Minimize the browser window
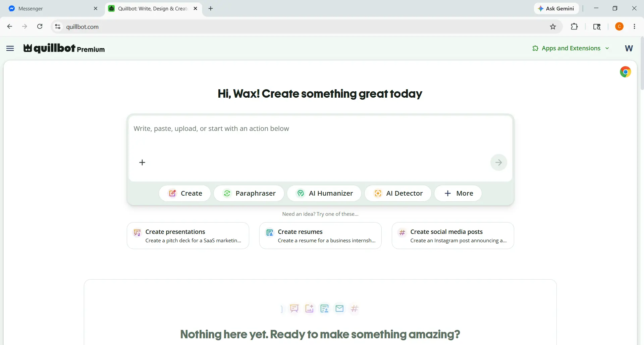Viewport: 644px width, 345px height. coord(596,8)
